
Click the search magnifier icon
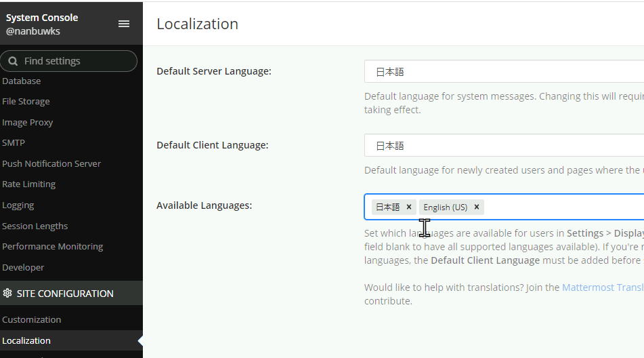(13, 61)
